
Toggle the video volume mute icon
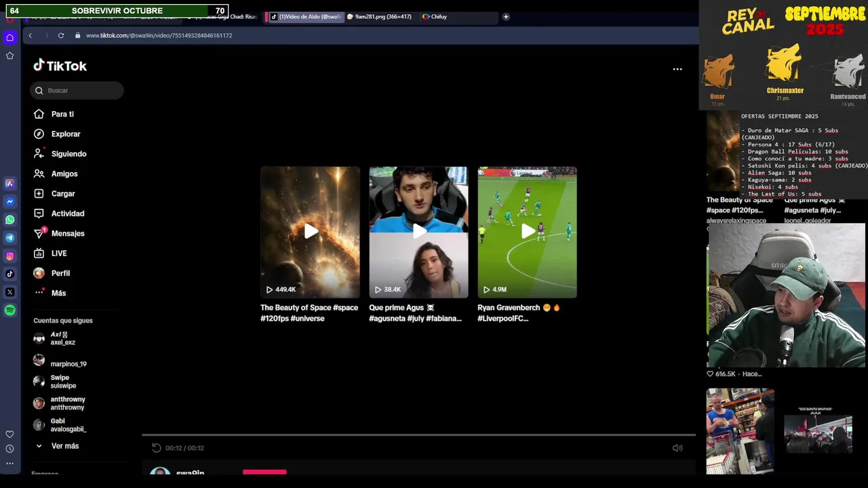point(677,448)
